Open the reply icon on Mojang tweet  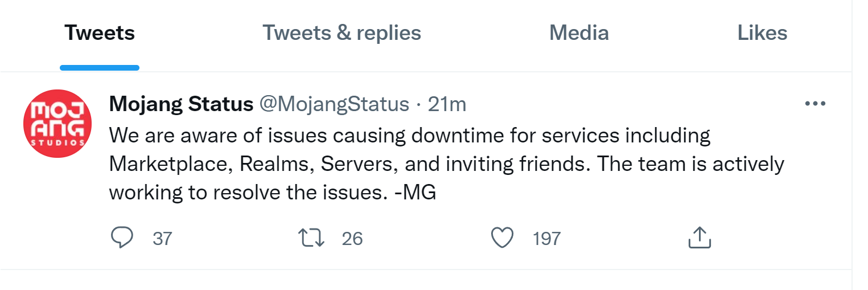click(x=121, y=238)
